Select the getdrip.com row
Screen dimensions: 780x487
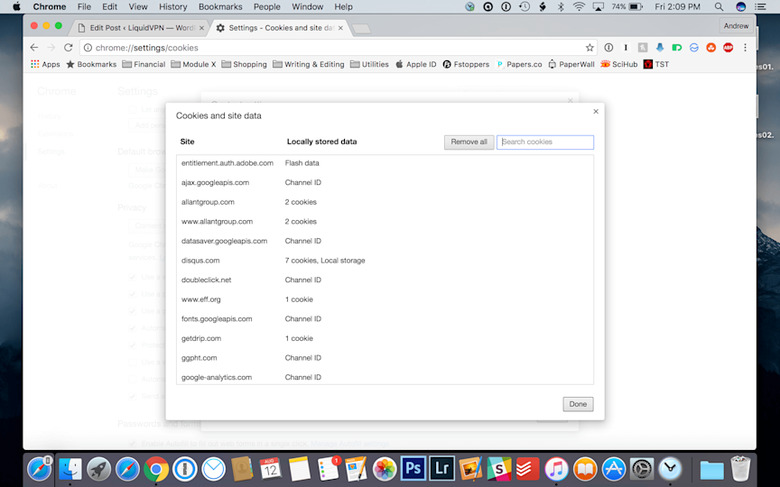[x=385, y=338]
